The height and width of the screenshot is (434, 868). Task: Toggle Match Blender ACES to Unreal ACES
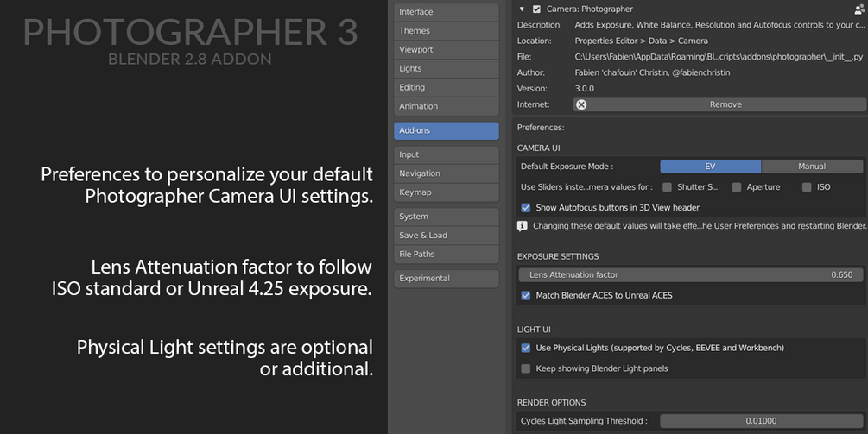coord(526,296)
